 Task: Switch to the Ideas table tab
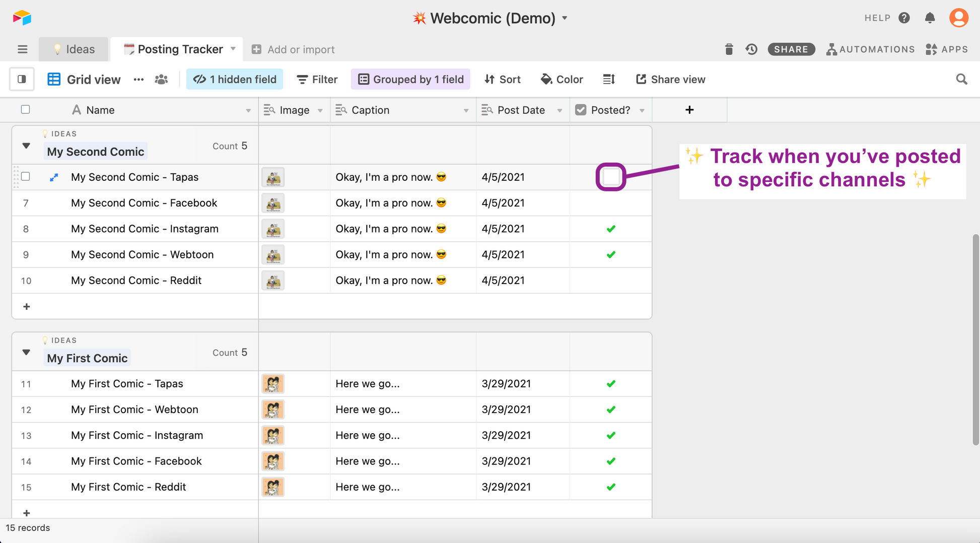(x=74, y=49)
